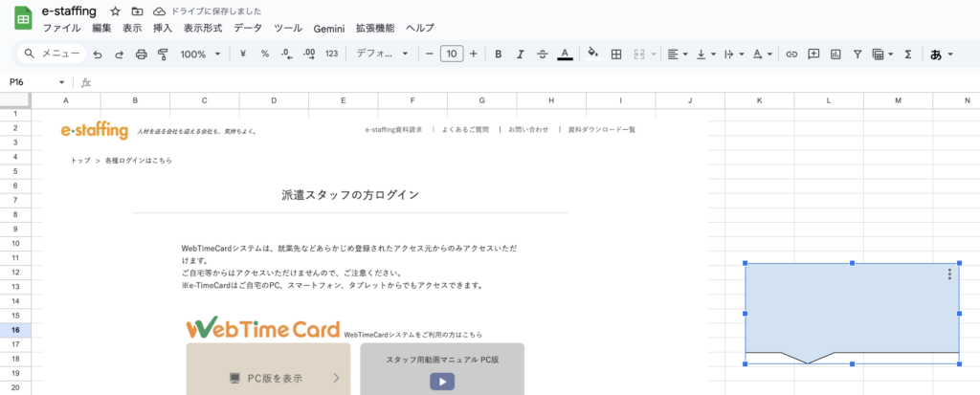This screenshot has height=395, width=980.
Task: Open the 100% zoom dropdown
Action: pyautogui.click(x=200, y=55)
